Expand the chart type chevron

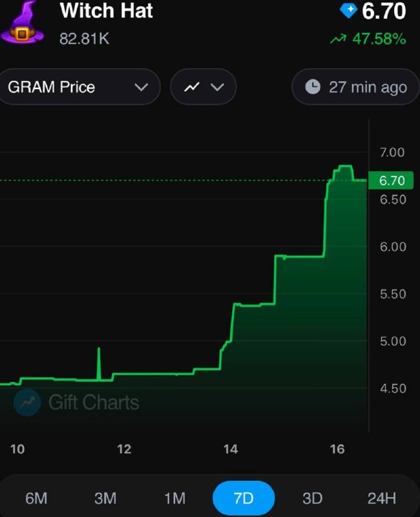pos(217,87)
